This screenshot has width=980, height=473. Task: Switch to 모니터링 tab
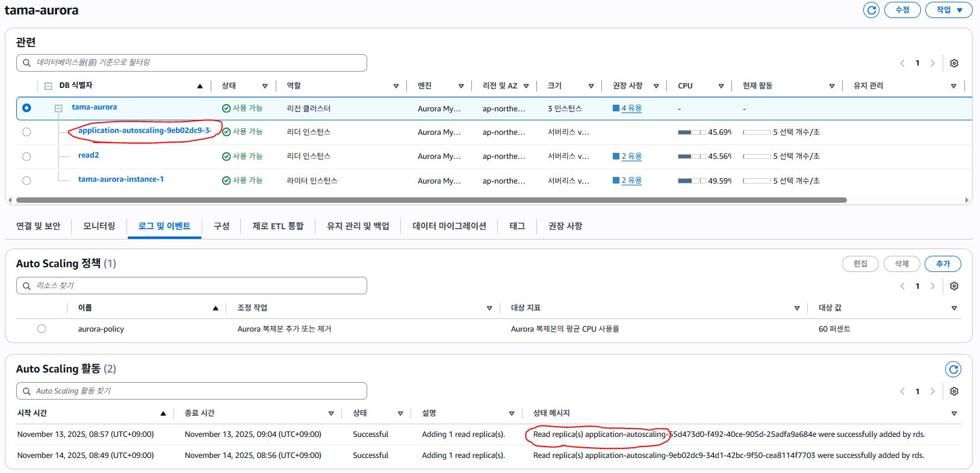99,226
